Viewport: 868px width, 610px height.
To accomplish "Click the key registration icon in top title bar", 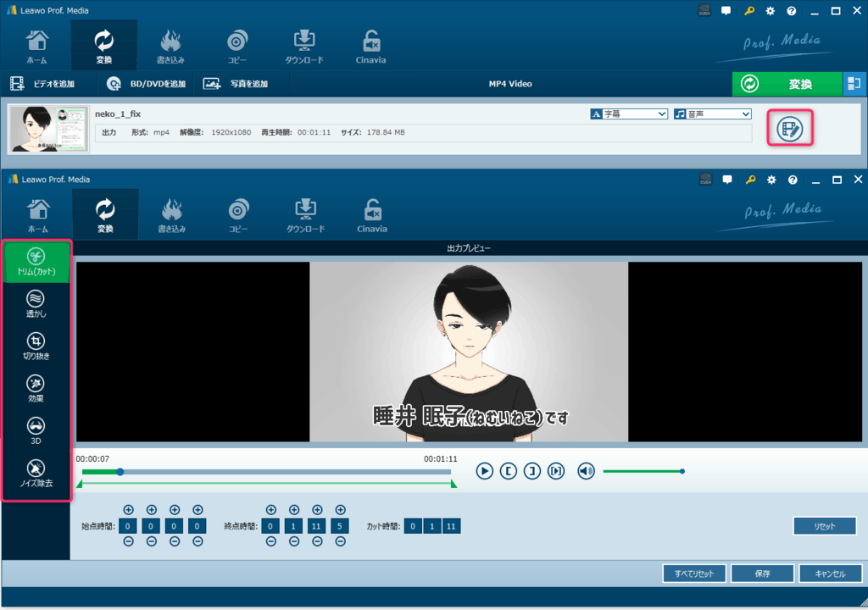I will (x=749, y=11).
